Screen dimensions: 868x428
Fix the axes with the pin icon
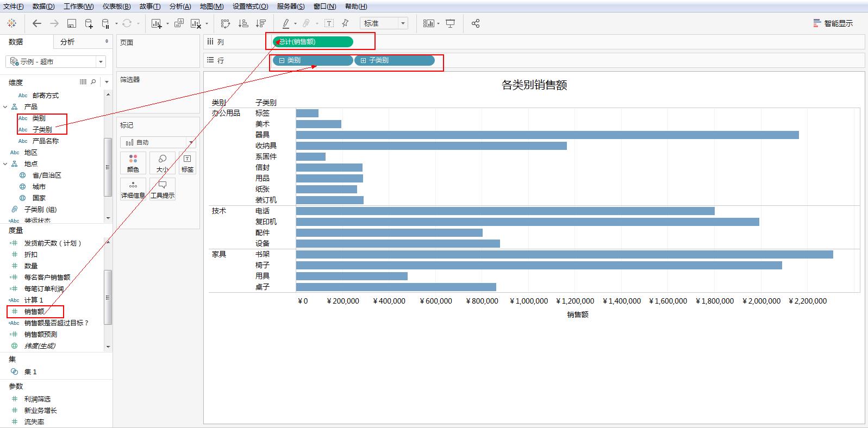click(x=345, y=23)
